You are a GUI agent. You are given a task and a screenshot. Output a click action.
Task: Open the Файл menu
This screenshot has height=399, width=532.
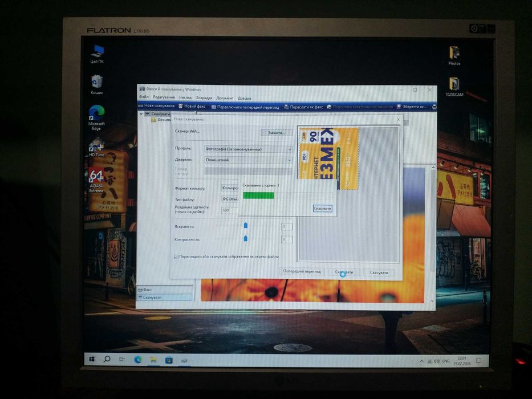(x=144, y=97)
